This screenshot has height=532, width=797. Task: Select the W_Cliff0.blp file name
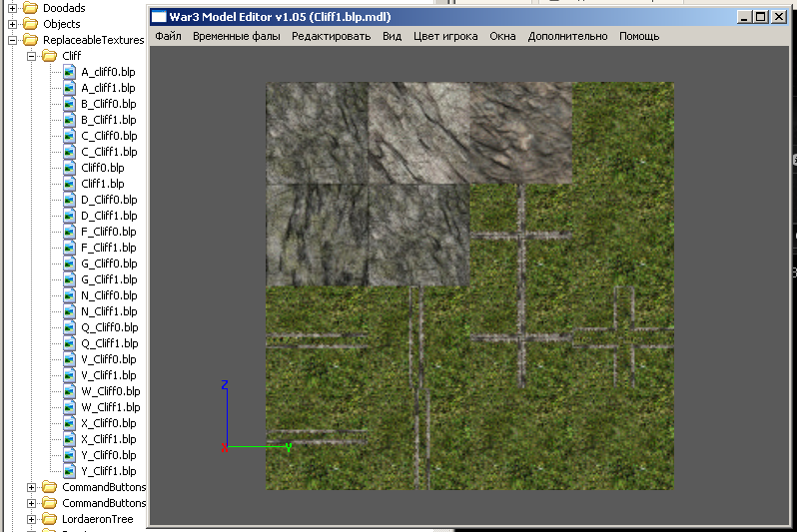[111, 391]
